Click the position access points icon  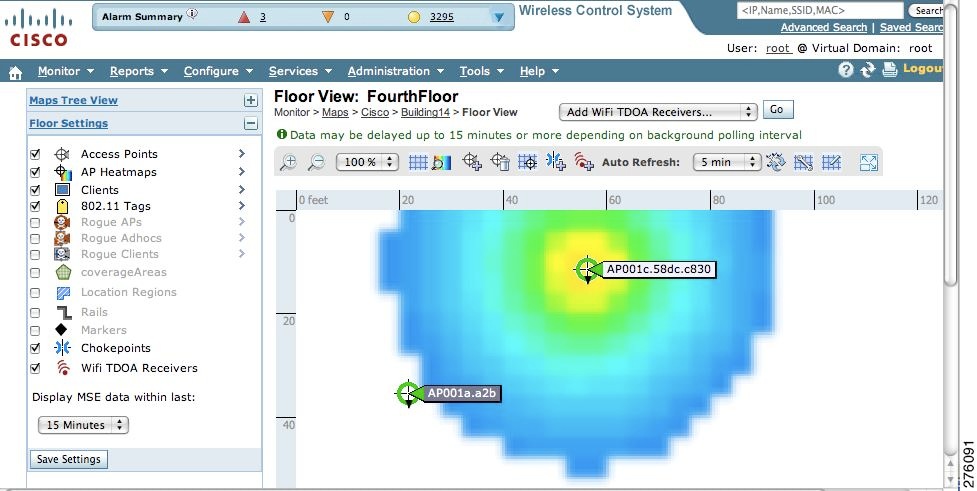(528, 162)
